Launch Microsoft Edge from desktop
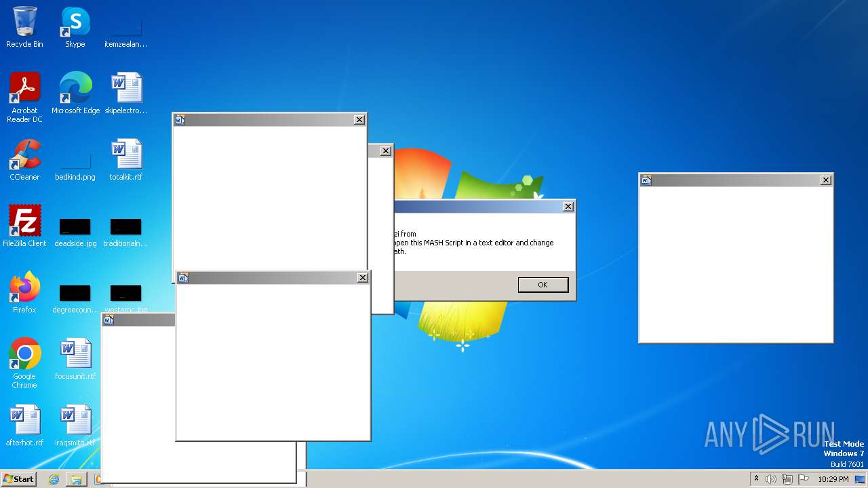The width and height of the screenshot is (868, 488). (75, 94)
